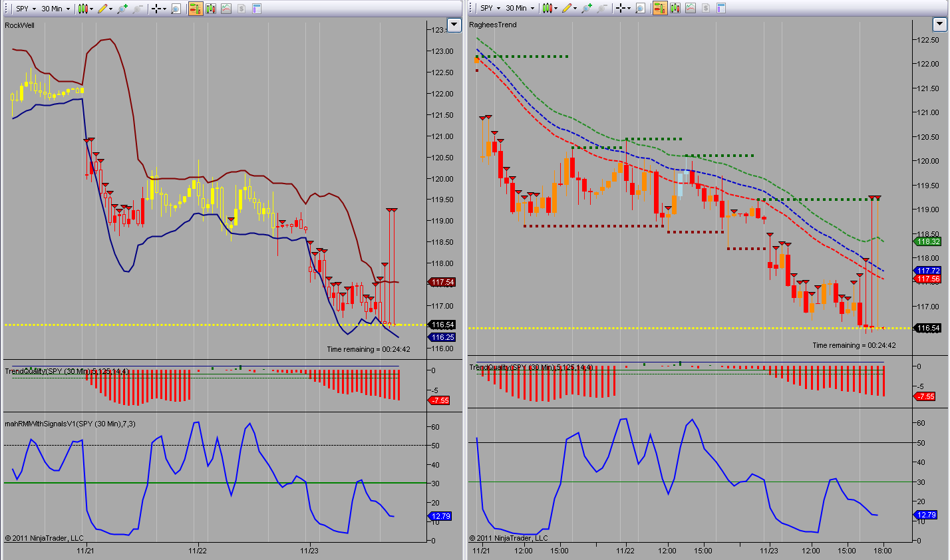950x560 pixels.
Task: Click 122.00 price axis label in RagheesTrend chart
Action: pyautogui.click(x=928, y=64)
